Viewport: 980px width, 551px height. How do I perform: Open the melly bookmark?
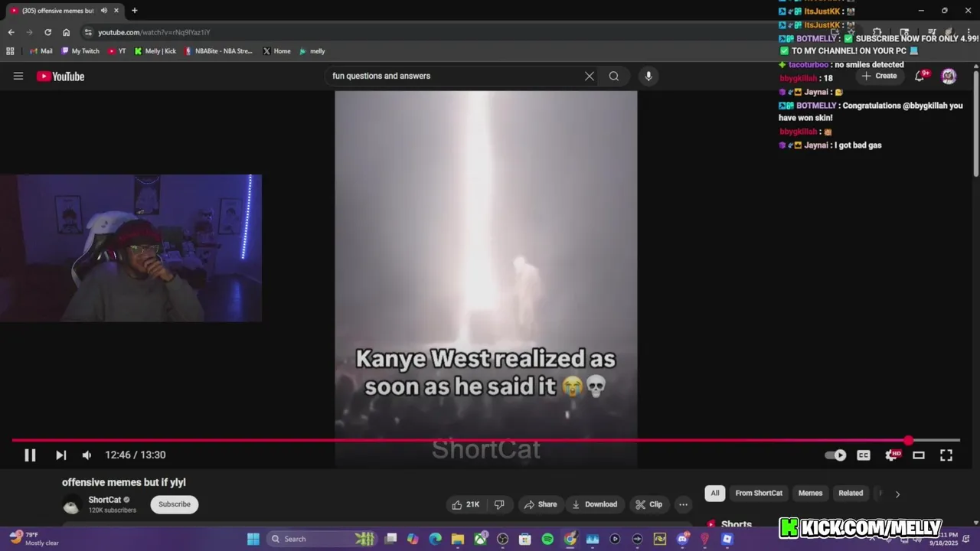(x=312, y=51)
